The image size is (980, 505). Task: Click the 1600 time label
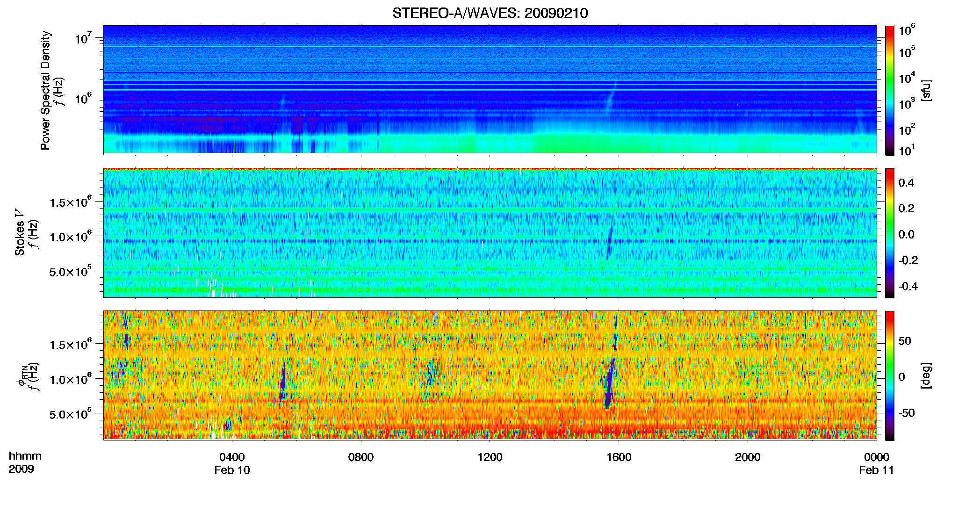[x=619, y=457]
